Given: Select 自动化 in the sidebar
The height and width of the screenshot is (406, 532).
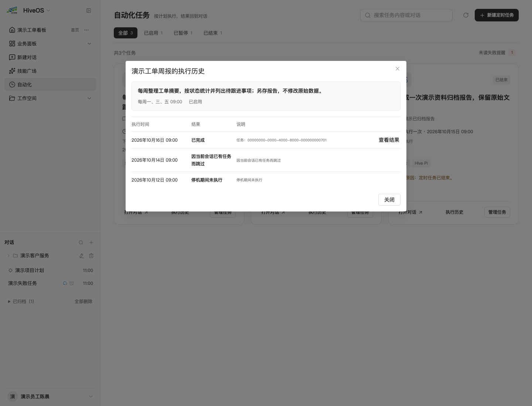Looking at the screenshot, I should tap(50, 85).
